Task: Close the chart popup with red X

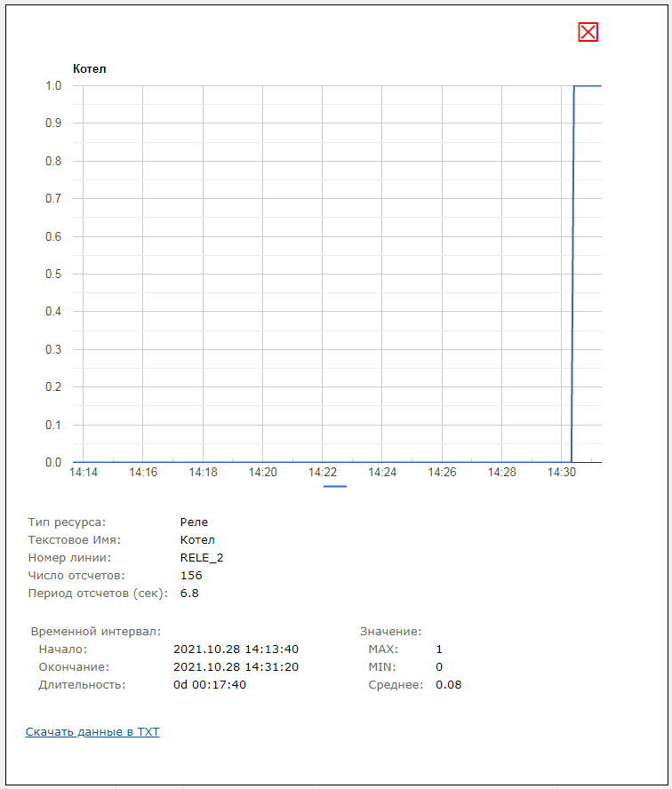Action: (x=588, y=33)
